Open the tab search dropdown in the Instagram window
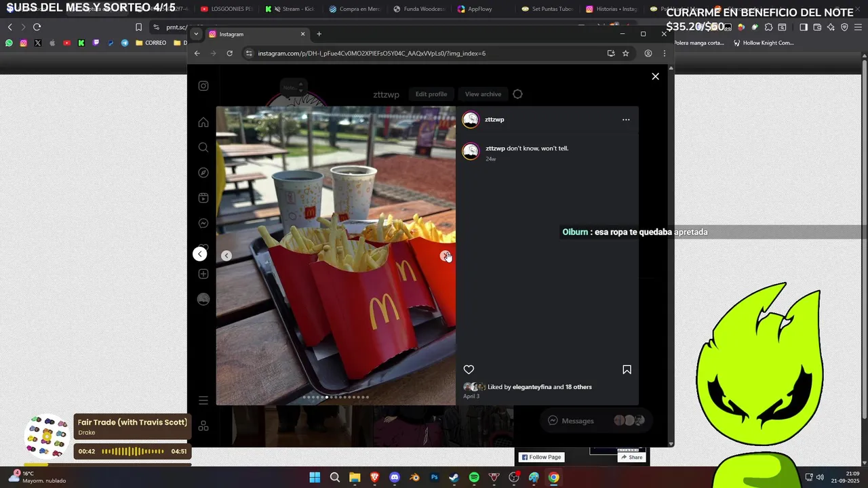 (x=196, y=34)
